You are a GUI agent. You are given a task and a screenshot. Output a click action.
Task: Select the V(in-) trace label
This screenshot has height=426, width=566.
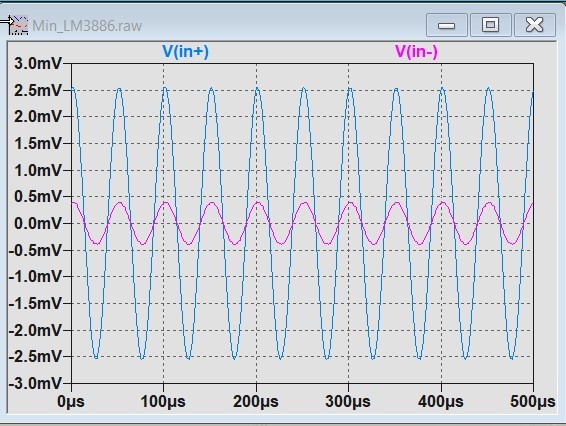[416, 51]
